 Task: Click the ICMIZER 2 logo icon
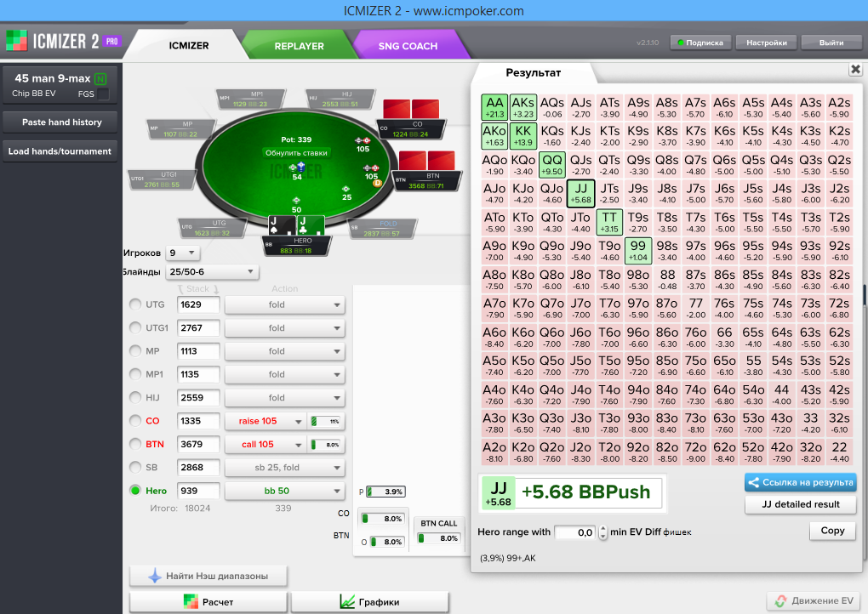[16, 41]
